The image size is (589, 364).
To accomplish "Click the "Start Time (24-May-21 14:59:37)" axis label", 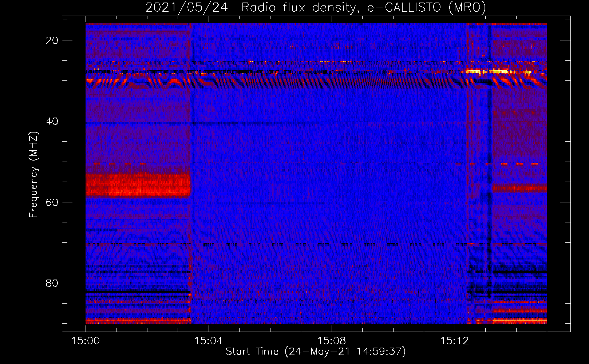I will coord(316,352).
